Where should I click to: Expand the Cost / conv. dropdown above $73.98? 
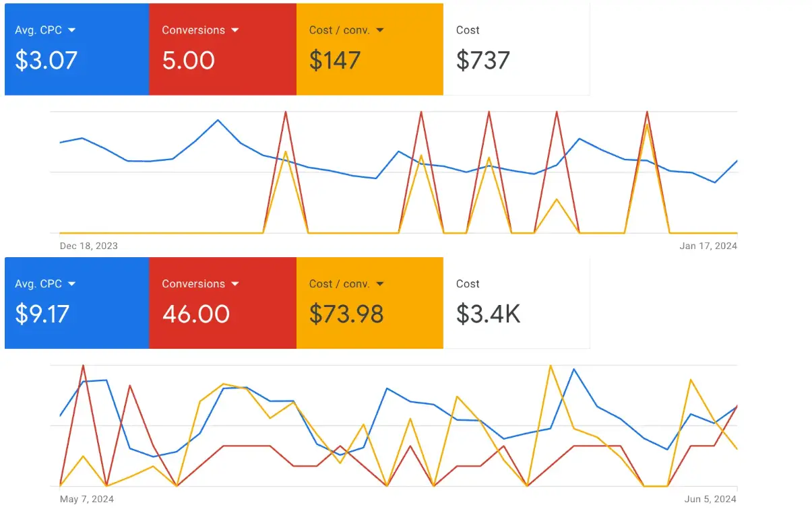coord(380,284)
